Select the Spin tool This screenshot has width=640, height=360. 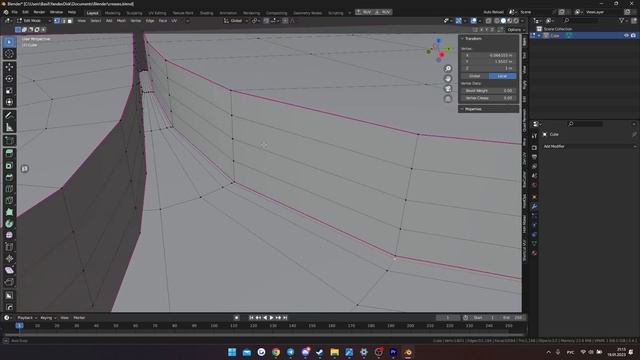pos(9,224)
